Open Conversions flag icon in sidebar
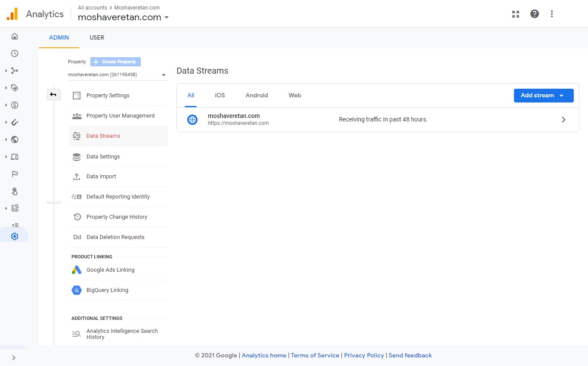This screenshot has height=366, width=588. coord(15,174)
